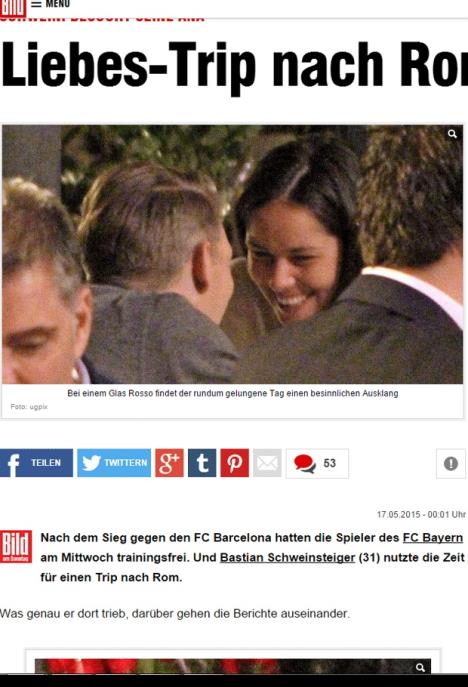This screenshot has height=687, width=468.
Task: Pin article on Pinterest
Action: (234, 463)
